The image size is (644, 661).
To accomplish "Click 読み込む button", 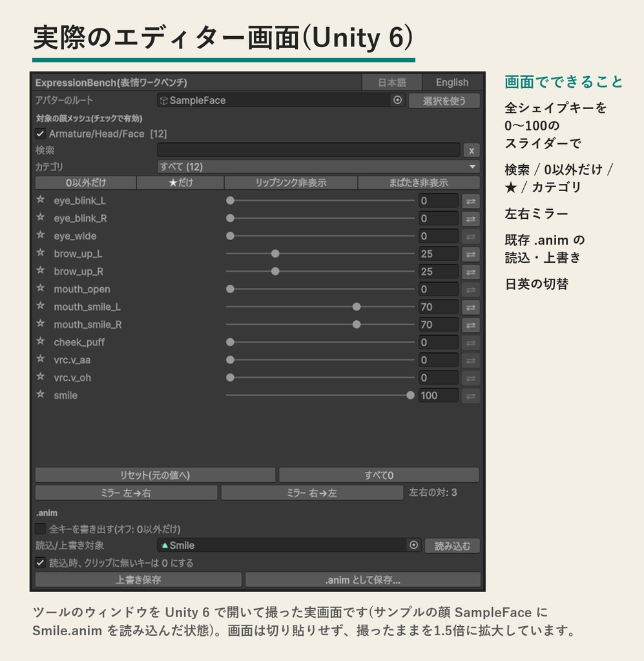I will click(452, 546).
